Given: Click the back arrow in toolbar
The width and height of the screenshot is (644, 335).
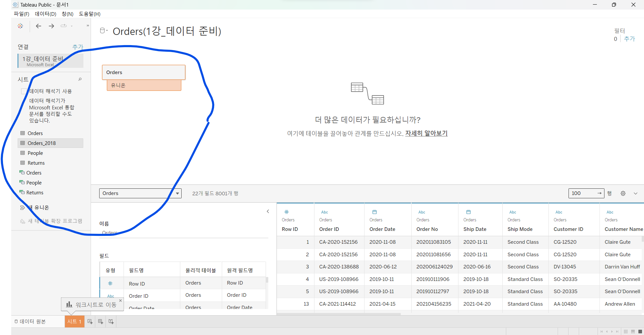Looking at the screenshot, I should pos(39,26).
